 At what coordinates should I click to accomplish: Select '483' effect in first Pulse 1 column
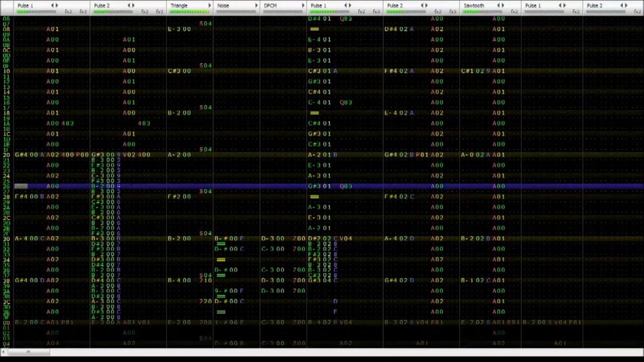[x=67, y=123]
